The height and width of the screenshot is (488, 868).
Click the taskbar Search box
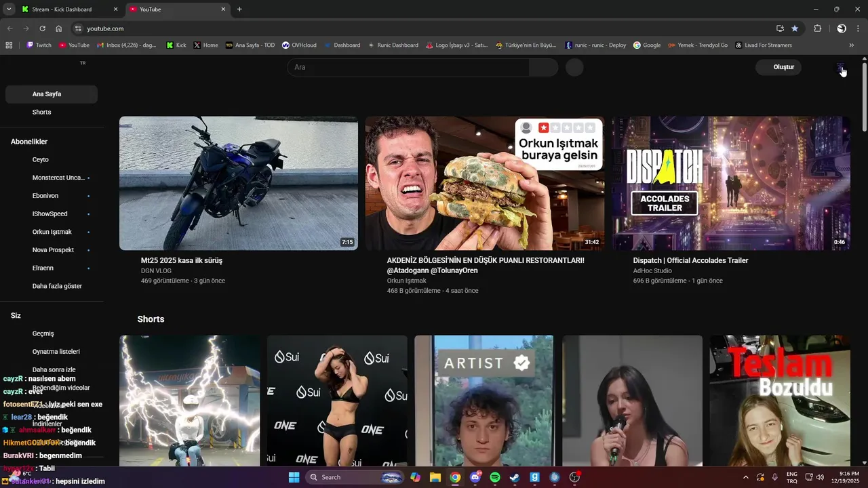coord(355,477)
